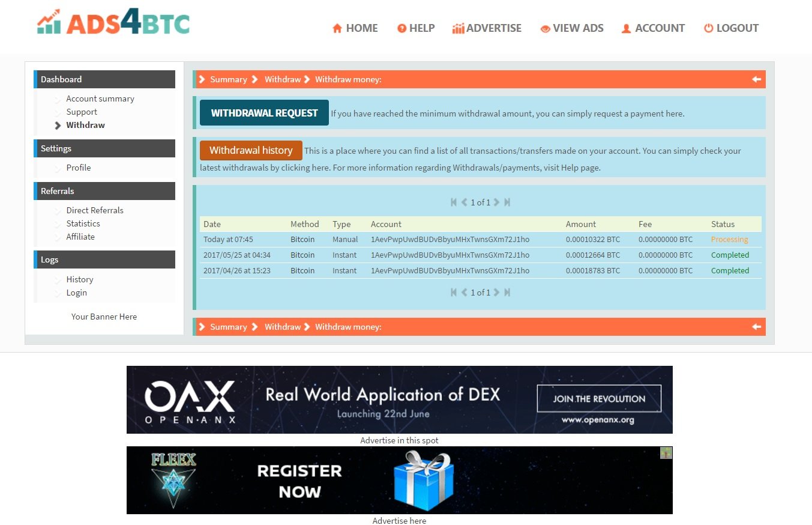Click the person icon beside ACCOUNT

tap(627, 28)
